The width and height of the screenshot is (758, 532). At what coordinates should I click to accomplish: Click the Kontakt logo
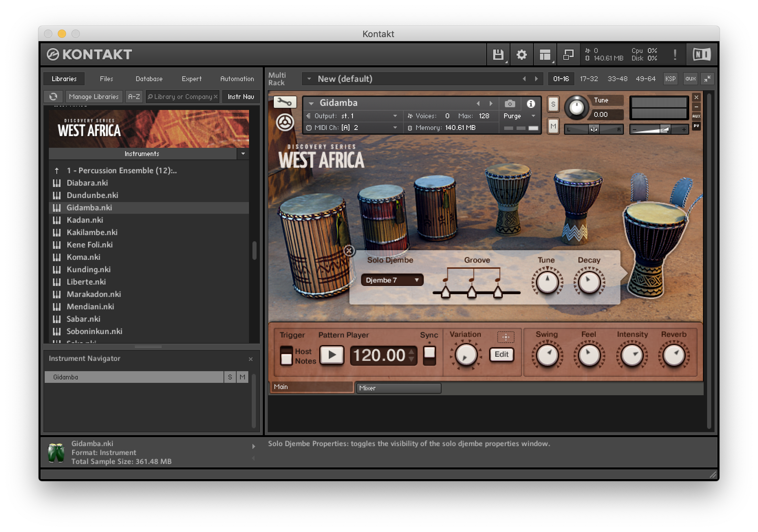click(89, 54)
